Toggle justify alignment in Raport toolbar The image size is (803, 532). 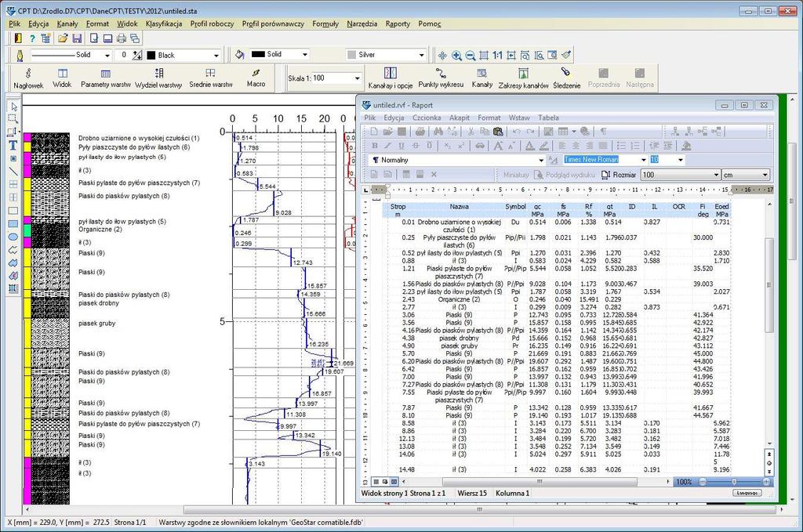tap(603, 146)
